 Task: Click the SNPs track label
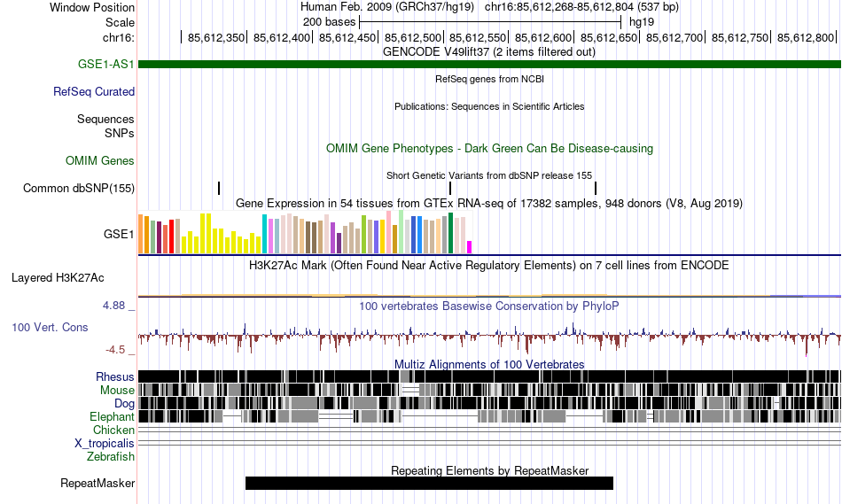tap(120, 133)
